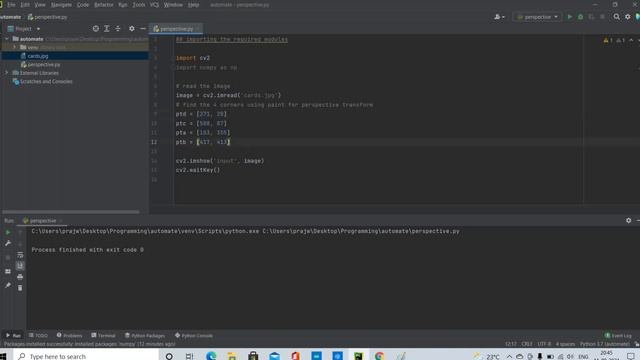Open the Navigate menu
The width and height of the screenshot is (640, 360).
click(61, 5)
